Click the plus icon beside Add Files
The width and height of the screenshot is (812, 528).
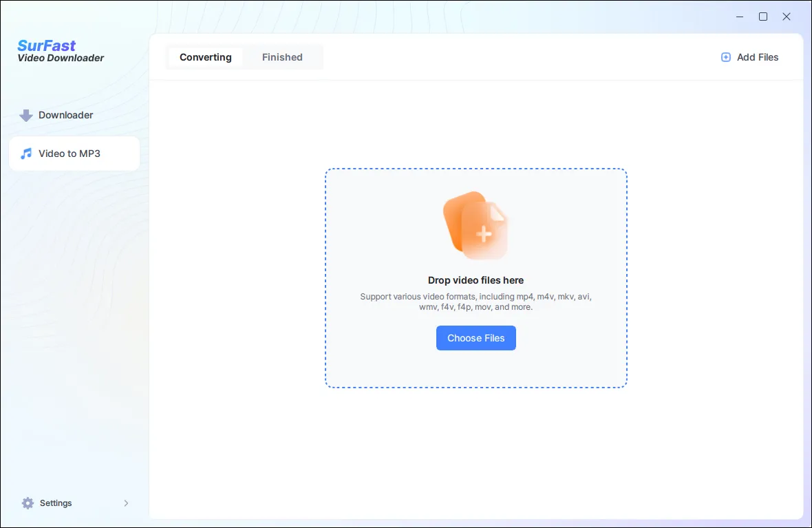click(725, 57)
